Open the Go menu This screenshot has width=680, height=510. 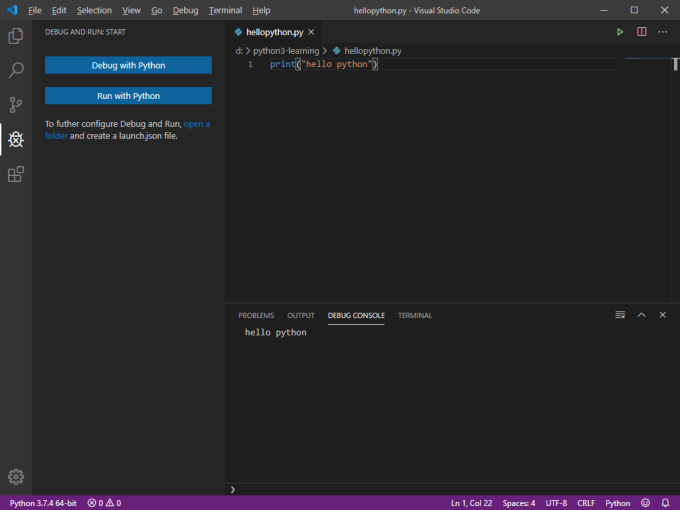(157, 10)
